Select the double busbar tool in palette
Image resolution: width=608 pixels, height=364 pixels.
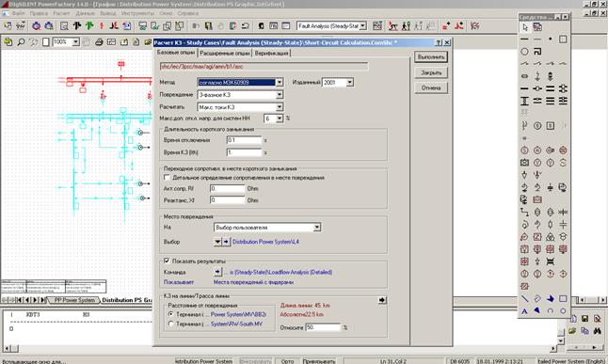tap(551, 88)
